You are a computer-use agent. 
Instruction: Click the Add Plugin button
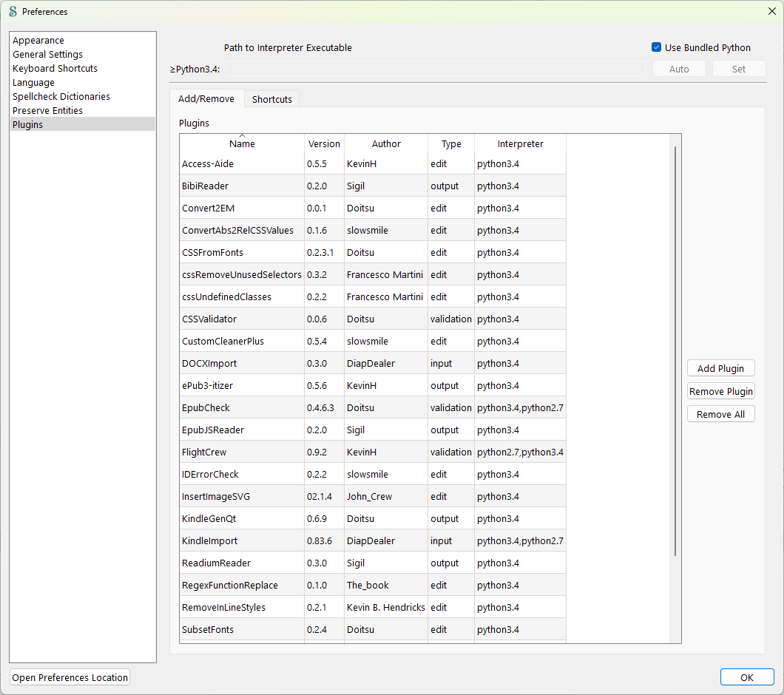(x=720, y=368)
